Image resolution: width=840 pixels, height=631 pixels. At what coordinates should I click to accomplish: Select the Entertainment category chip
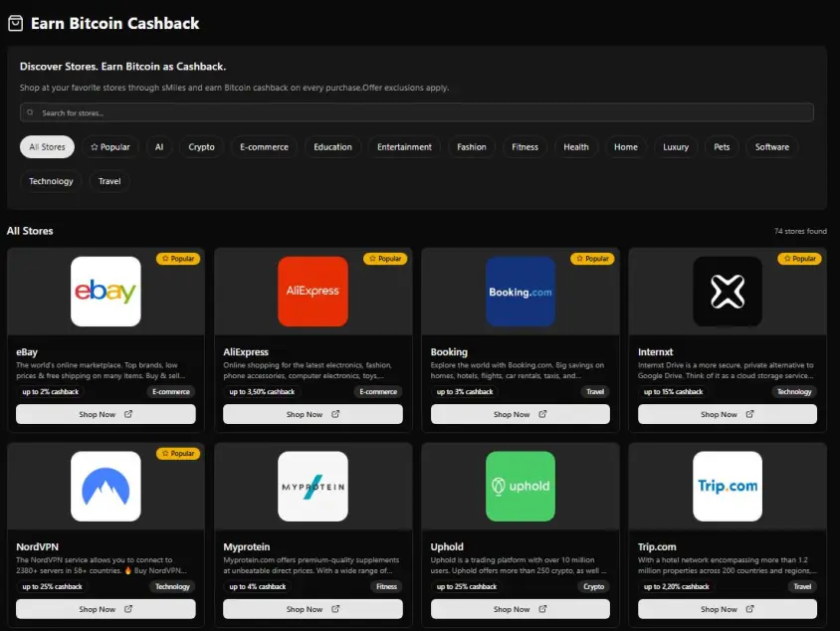pos(404,146)
